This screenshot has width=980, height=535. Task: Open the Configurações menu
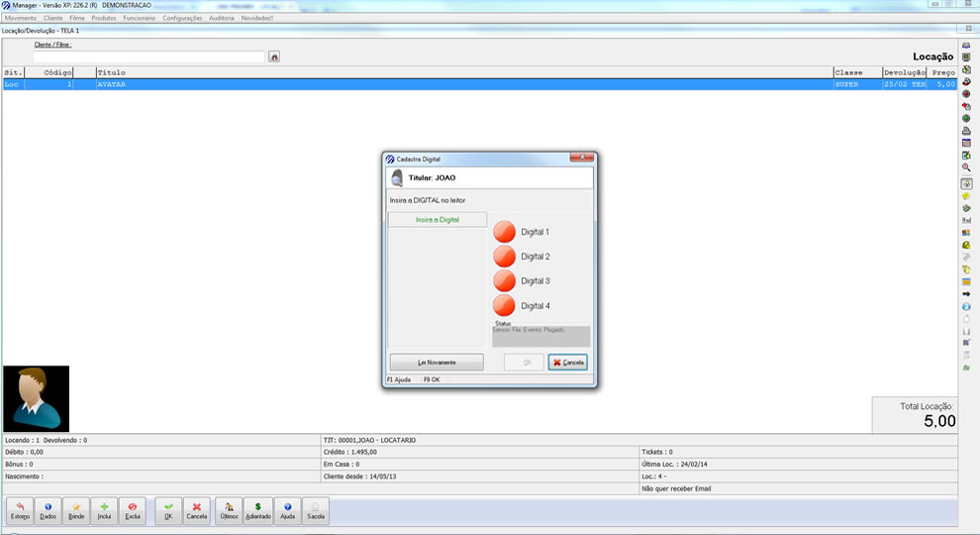point(182,18)
